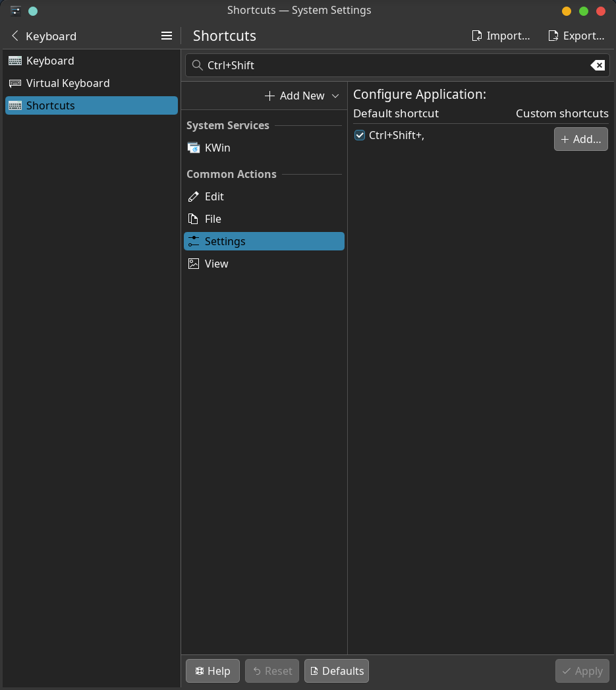The height and width of the screenshot is (690, 616).
Task: Click the Import button
Action: click(500, 36)
